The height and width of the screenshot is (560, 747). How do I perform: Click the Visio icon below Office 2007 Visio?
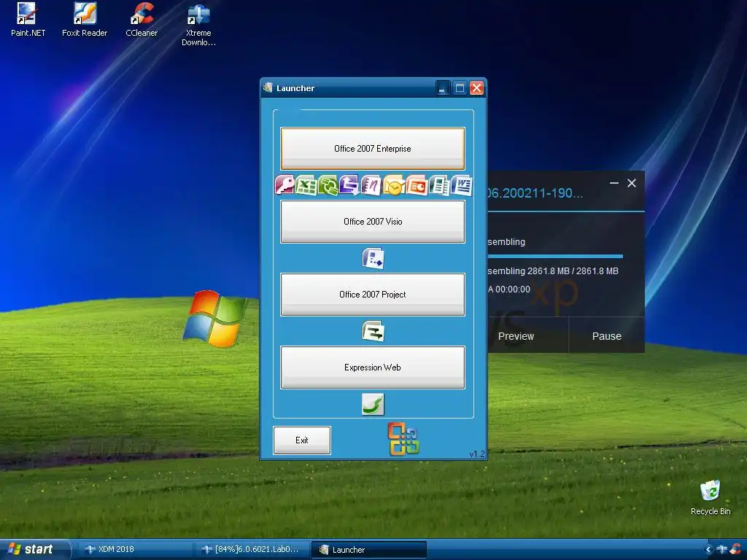(373, 258)
